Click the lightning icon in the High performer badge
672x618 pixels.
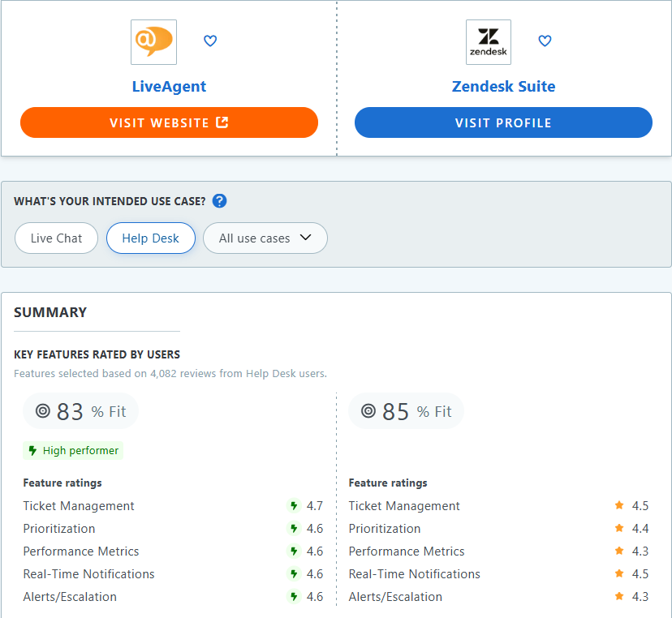click(32, 450)
